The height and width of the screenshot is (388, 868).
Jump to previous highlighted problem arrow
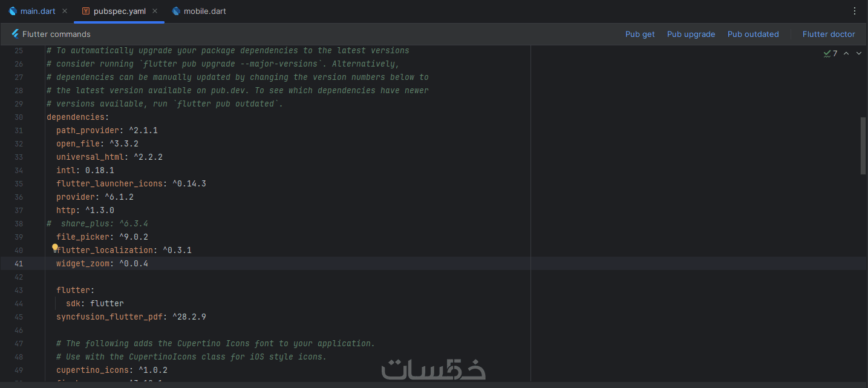[x=846, y=53]
